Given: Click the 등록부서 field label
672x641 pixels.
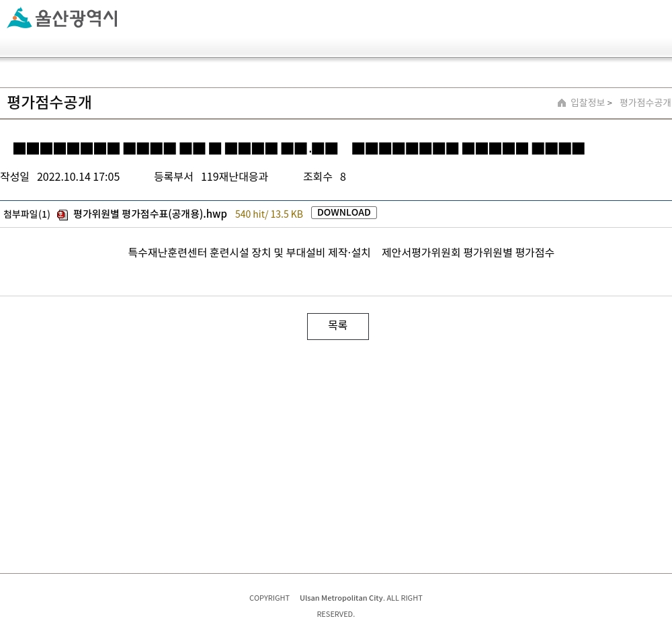Looking at the screenshot, I should point(173,177).
